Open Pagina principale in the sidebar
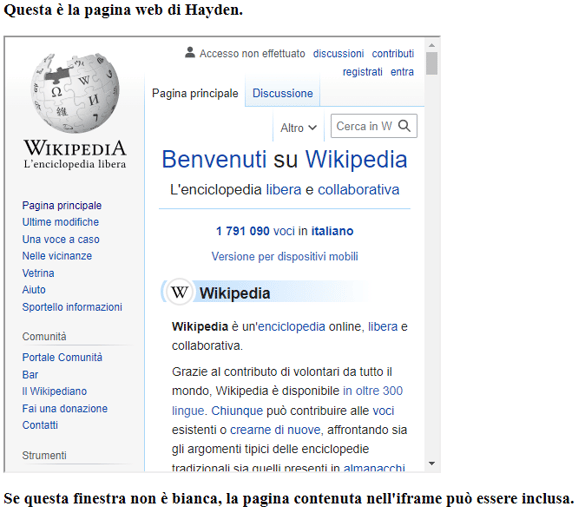 (x=62, y=206)
